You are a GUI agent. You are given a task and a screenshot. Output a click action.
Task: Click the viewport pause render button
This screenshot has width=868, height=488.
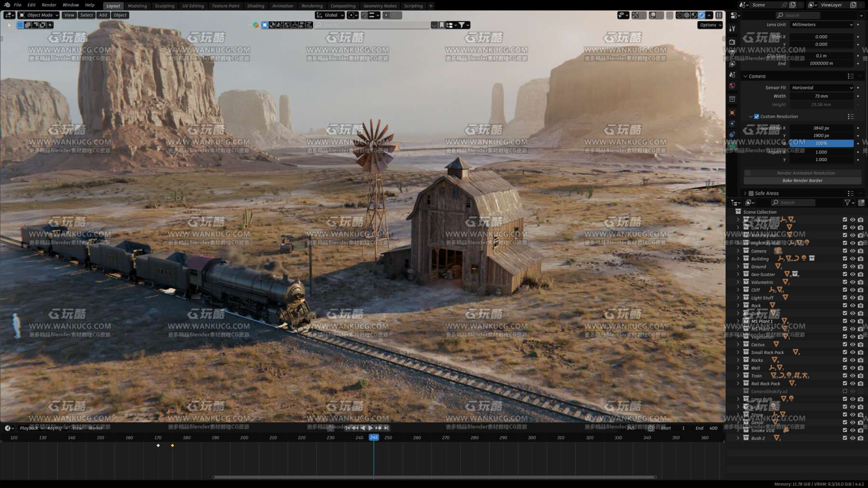[719, 15]
